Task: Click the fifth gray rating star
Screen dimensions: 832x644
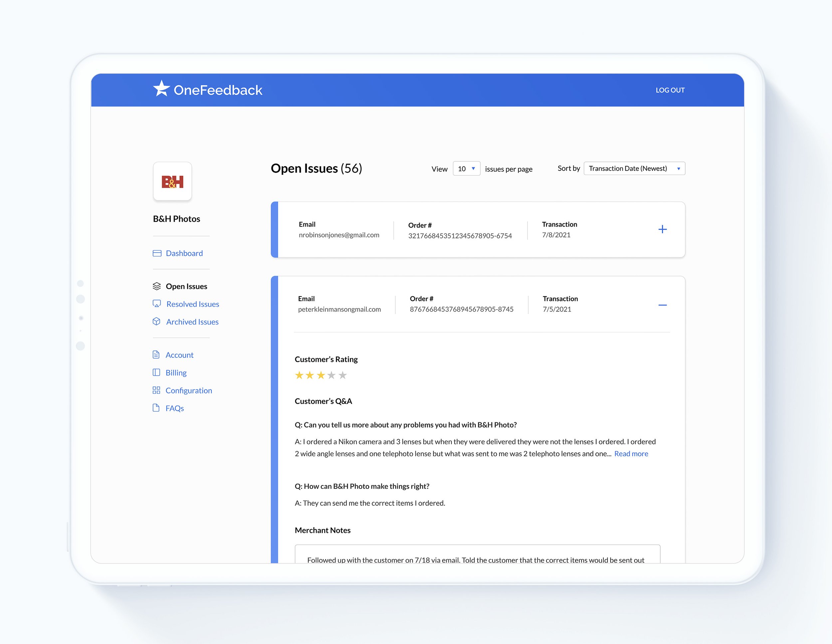Action: (x=343, y=375)
